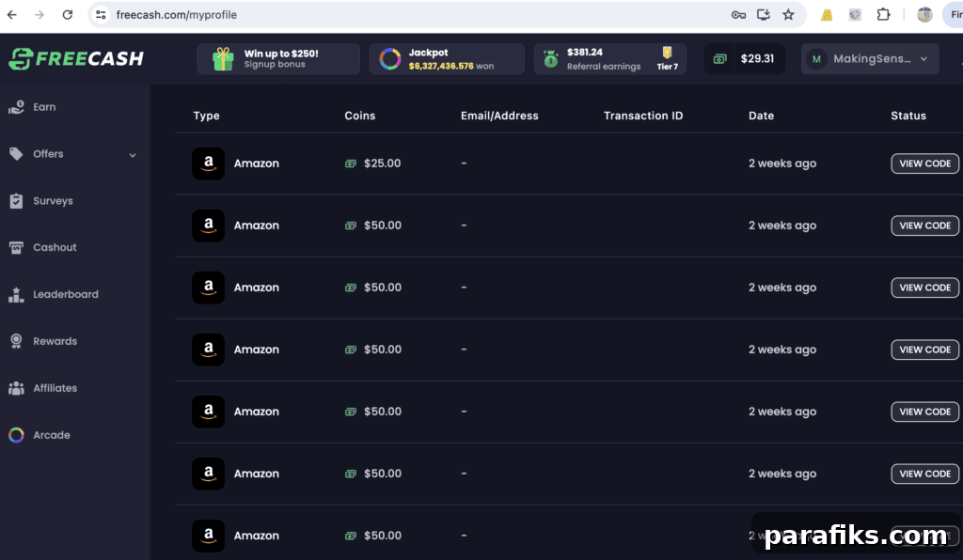Screen dimensions: 963x560
Task: Click the Tier 7 badge
Action: point(668,59)
